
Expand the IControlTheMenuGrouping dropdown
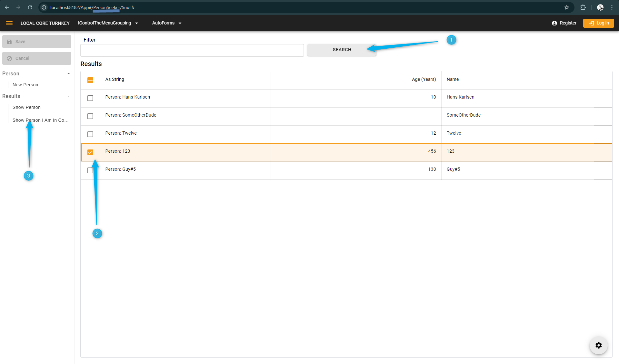[108, 23]
